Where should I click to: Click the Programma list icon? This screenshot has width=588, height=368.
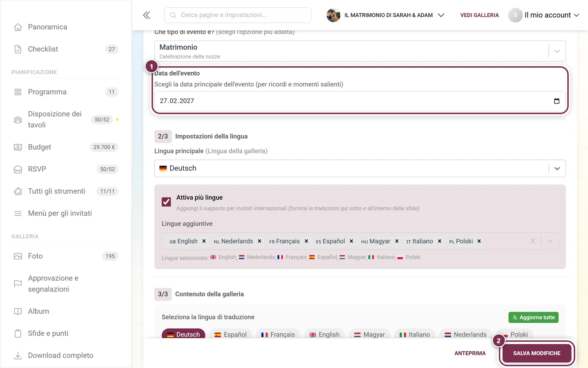click(x=18, y=92)
